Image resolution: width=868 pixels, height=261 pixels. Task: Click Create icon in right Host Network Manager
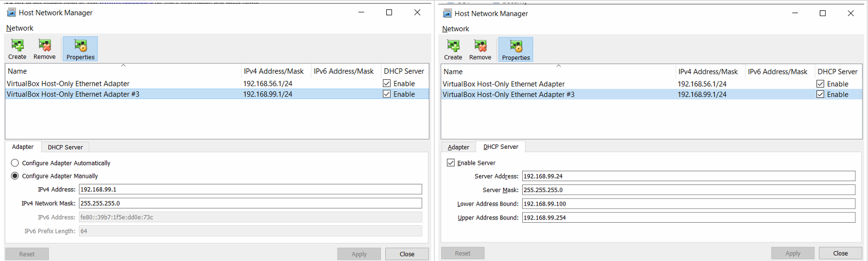(453, 49)
